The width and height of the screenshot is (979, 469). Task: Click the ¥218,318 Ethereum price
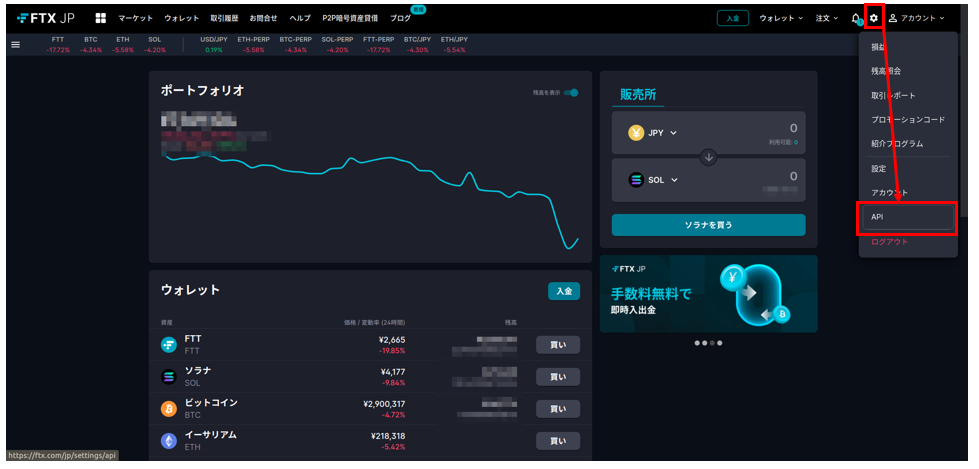tap(388, 437)
